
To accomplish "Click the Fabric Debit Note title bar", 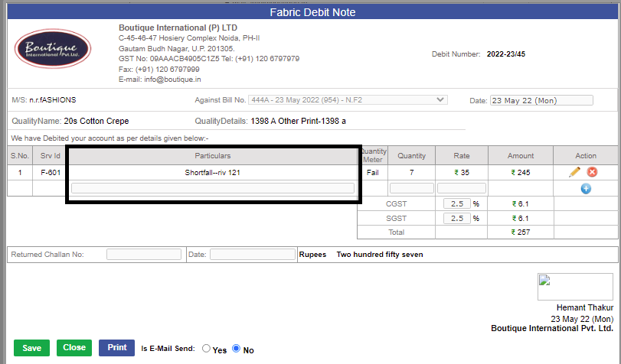I will [x=312, y=12].
